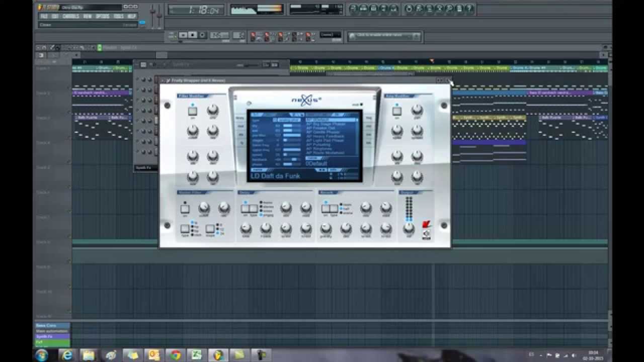Select Synth Fx in the pattern picker

52,336
